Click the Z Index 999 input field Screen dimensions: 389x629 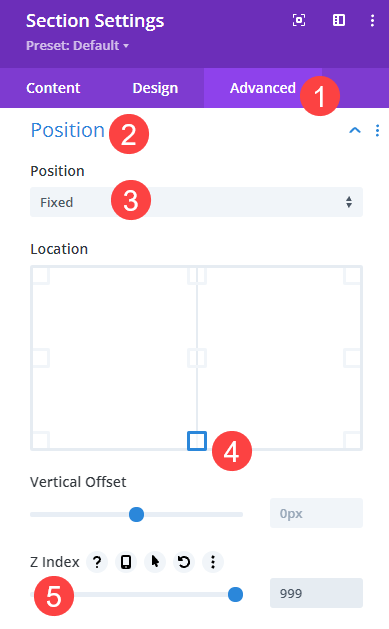(x=316, y=593)
